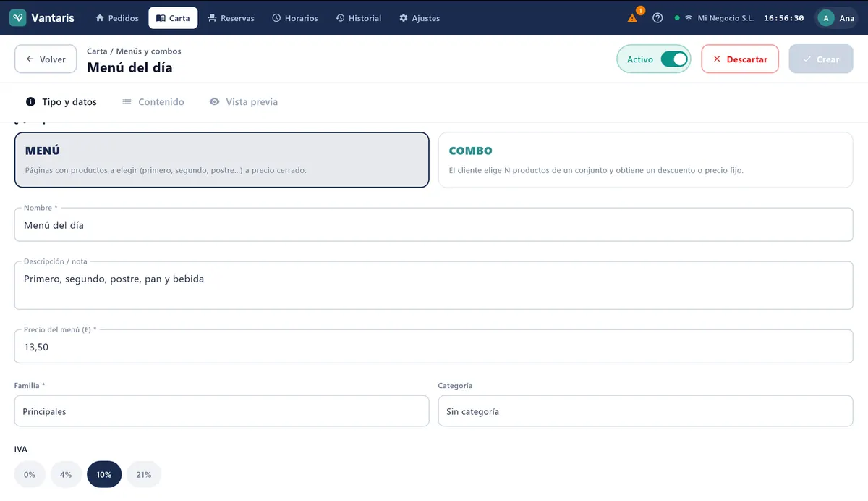Click the Menús y combos breadcrumb
The width and height of the screenshot is (868, 501).
point(149,51)
